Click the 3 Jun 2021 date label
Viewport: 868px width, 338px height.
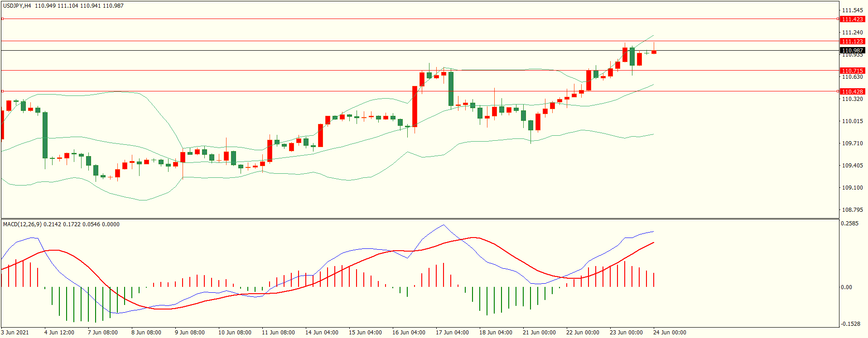[x=15, y=333]
